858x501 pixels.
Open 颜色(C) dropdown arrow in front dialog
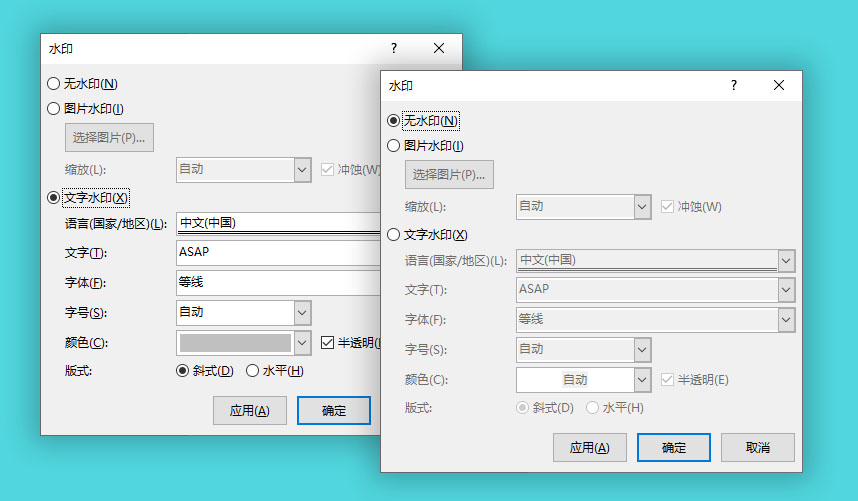pos(642,380)
